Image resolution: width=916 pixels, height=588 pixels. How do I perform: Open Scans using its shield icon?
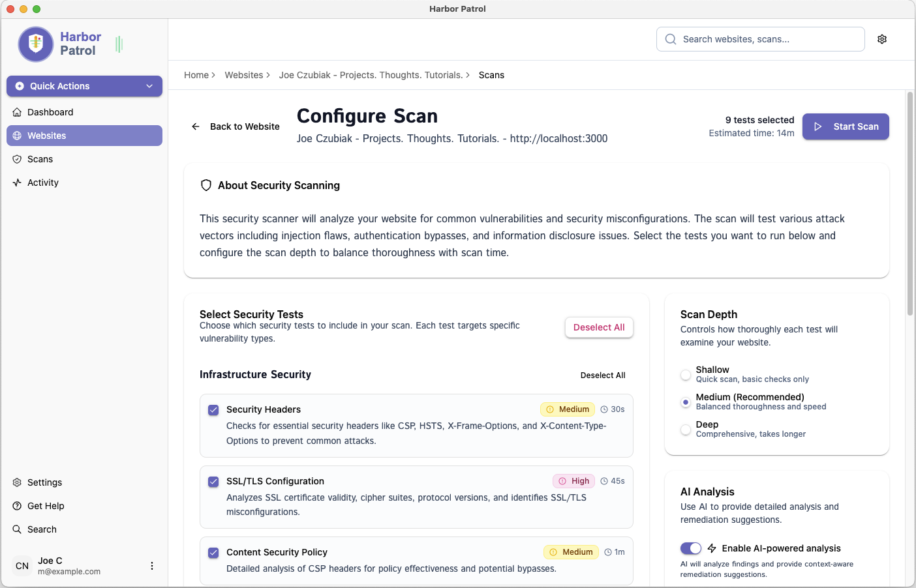tap(16, 159)
